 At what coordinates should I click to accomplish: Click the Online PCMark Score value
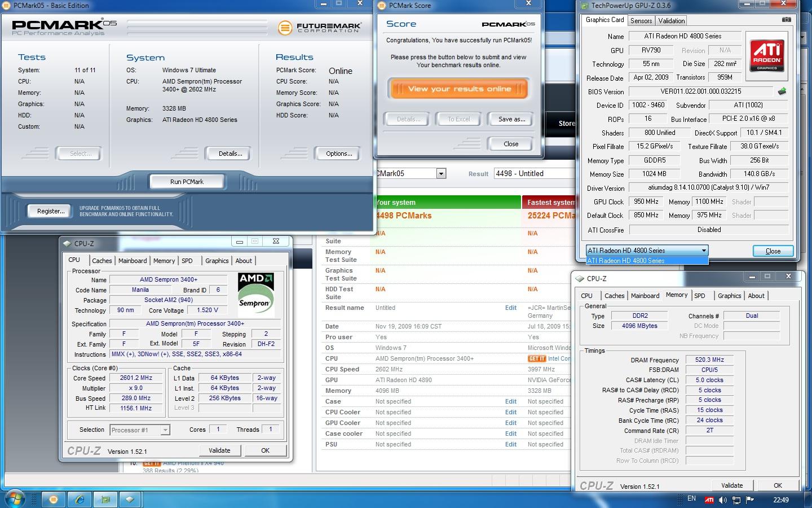pyautogui.click(x=341, y=71)
